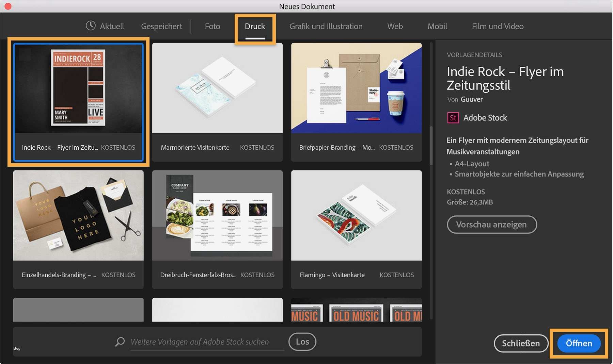Select the Druck tab

[x=255, y=26]
